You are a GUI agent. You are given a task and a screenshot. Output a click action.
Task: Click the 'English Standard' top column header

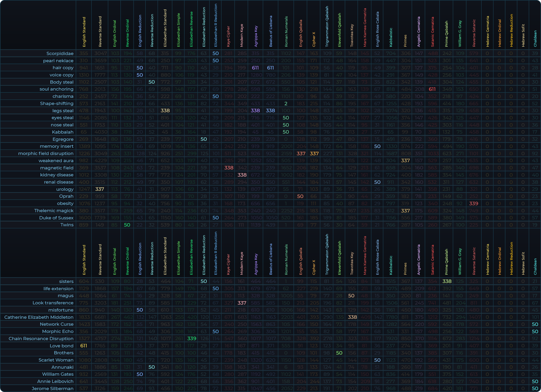tap(84, 32)
